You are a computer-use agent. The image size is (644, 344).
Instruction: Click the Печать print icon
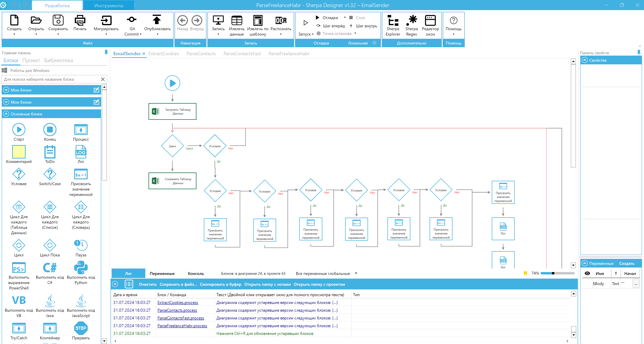[x=80, y=21]
